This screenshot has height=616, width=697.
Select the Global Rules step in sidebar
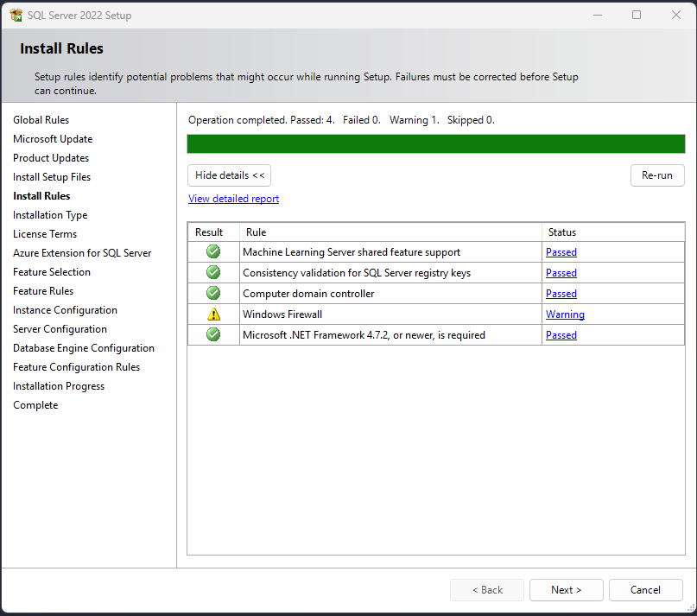41,120
